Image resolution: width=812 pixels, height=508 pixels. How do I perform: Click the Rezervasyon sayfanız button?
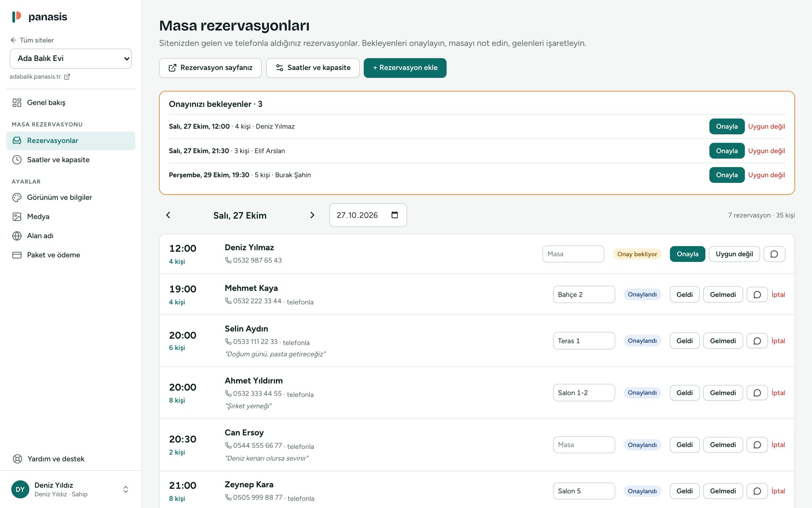210,68
